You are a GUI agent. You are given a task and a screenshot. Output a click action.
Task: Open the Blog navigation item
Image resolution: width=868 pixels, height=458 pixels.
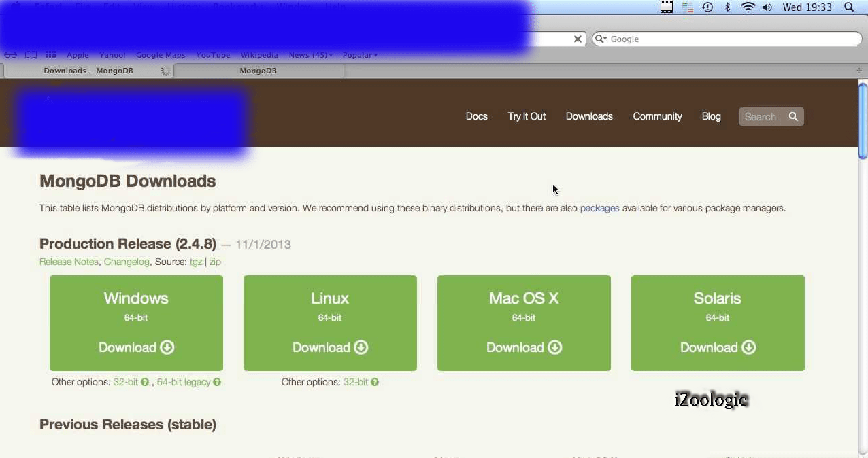(711, 116)
